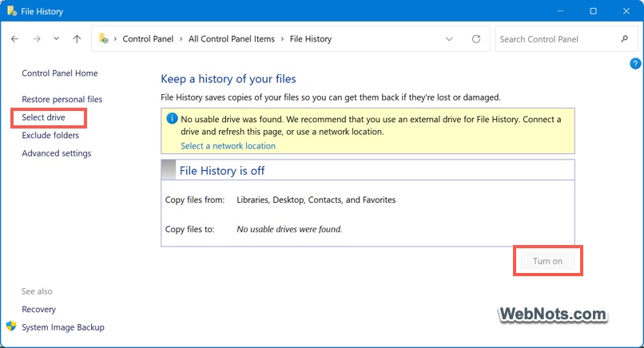Screen dimensions: 644x348
Task: Open Restore personal files
Action: pyautogui.click(x=62, y=99)
